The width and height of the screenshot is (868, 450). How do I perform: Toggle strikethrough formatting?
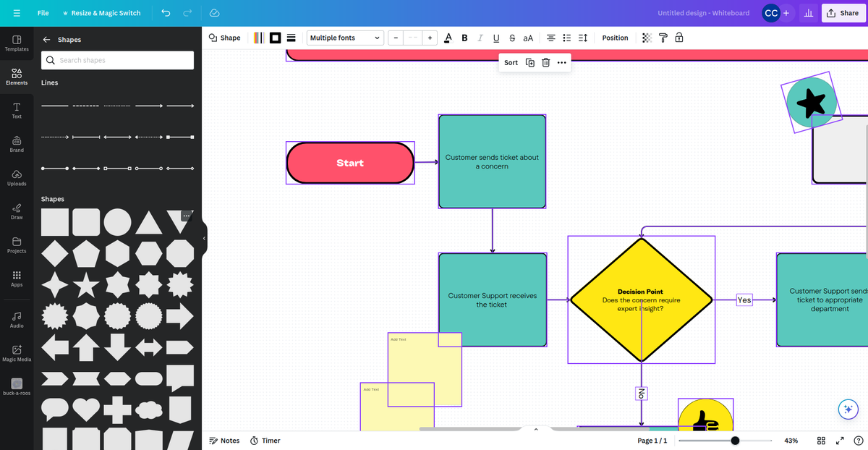(x=512, y=38)
